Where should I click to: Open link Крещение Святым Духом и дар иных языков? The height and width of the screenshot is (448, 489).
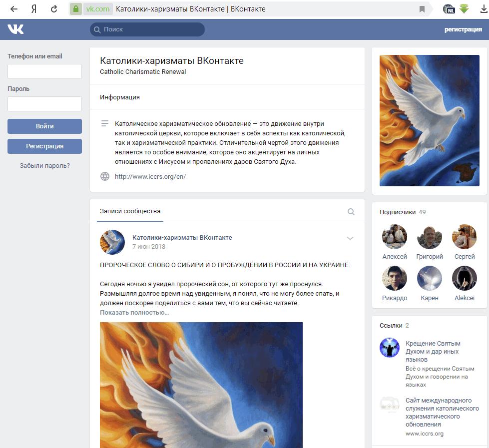[433, 351]
